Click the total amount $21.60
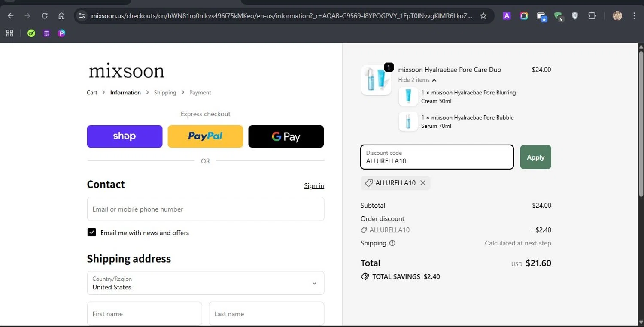The height and width of the screenshot is (327, 644). coord(538,263)
